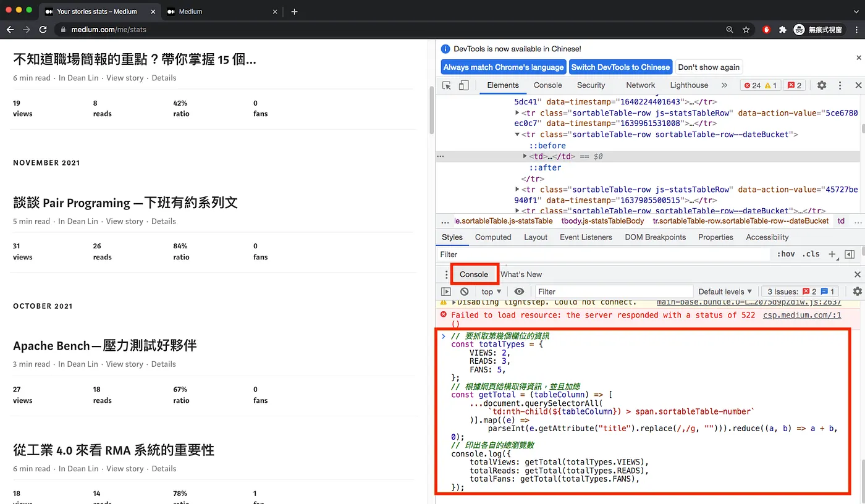Click the console Filter input field

pos(613,292)
